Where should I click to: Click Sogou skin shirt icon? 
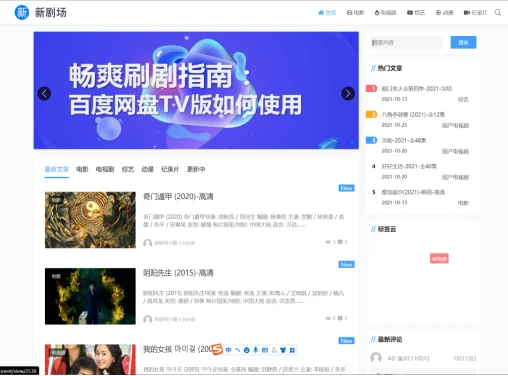click(x=283, y=350)
